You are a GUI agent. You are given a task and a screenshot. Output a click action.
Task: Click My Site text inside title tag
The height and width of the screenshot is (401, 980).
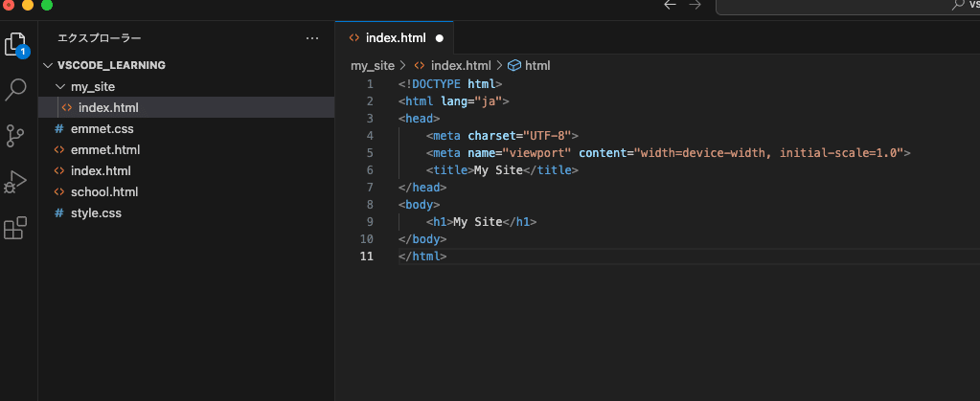pyautogui.click(x=498, y=170)
